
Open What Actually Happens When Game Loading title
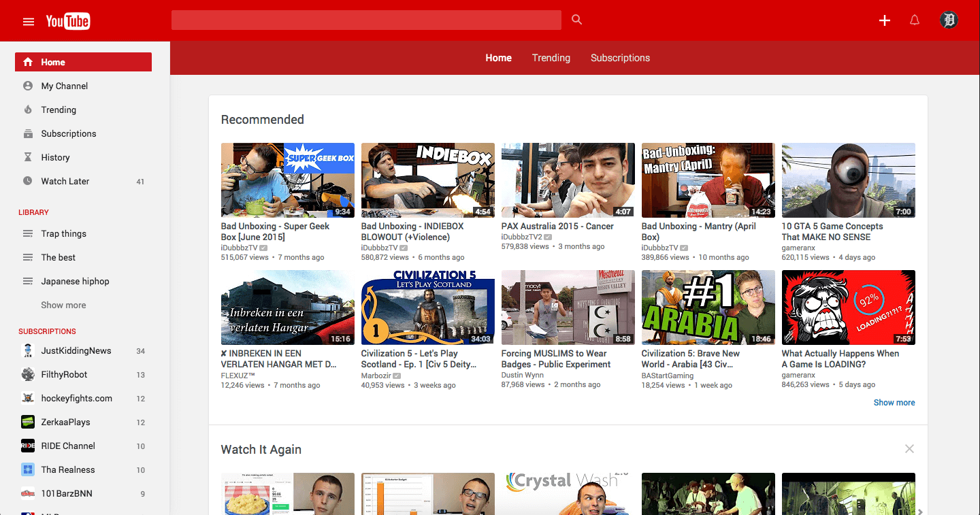point(840,359)
